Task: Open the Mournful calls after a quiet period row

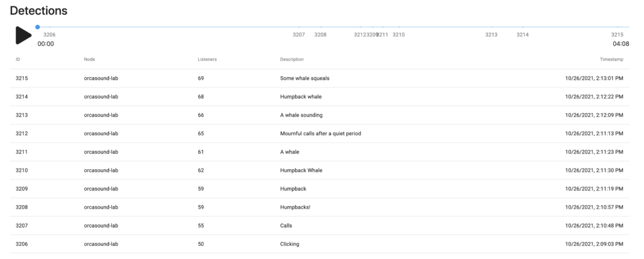Action: pyautogui.click(x=319, y=133)
